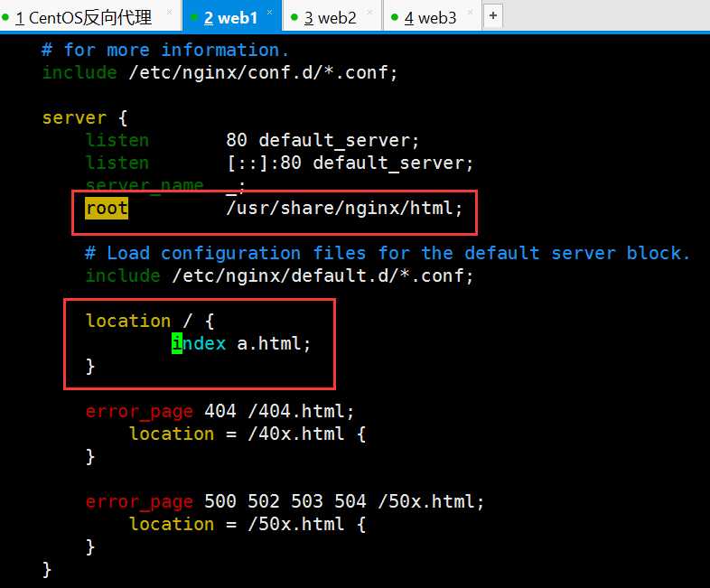Image resolution: width=710 pixels, height=588 pixels.
Task: Click the comment '# Load configuration files' line
Action: [388, 253]
